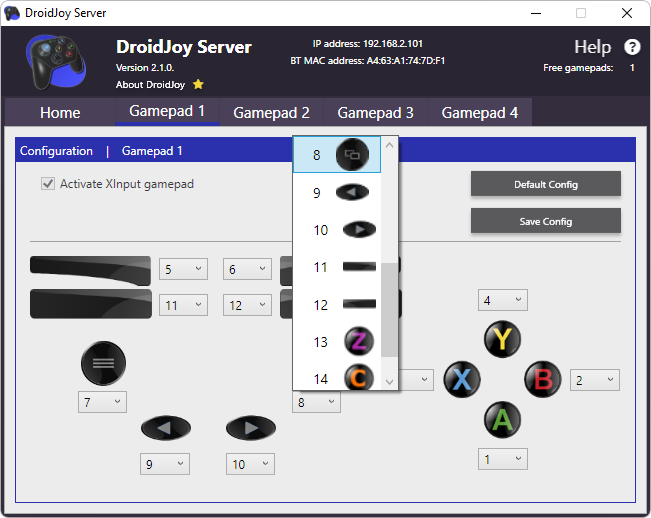Click the Save Config button

(546, 221)
